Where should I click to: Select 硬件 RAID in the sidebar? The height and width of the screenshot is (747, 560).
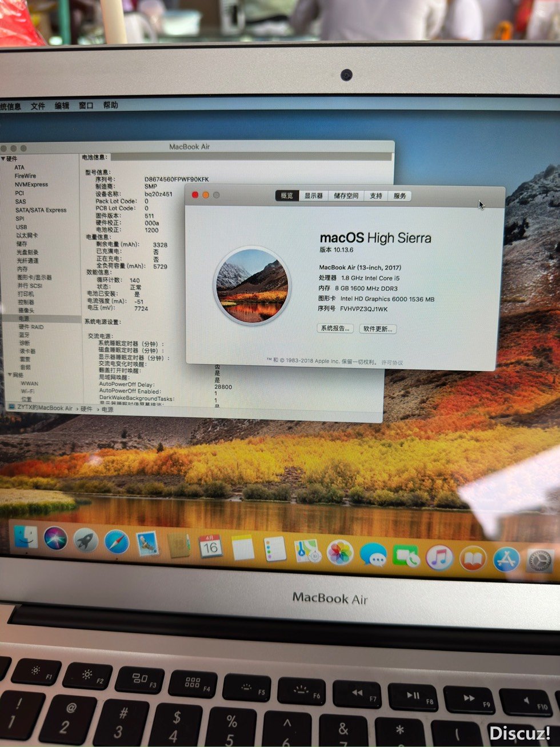(x=31, y=327)
